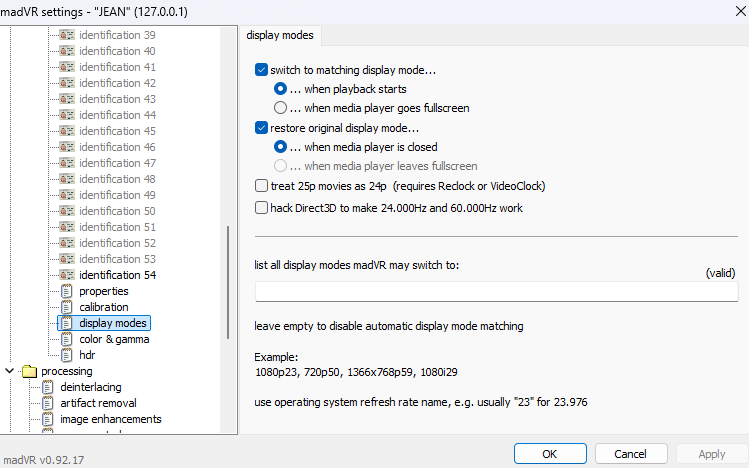
Task: Click the display modes list text field
Action: pos(496,292)
